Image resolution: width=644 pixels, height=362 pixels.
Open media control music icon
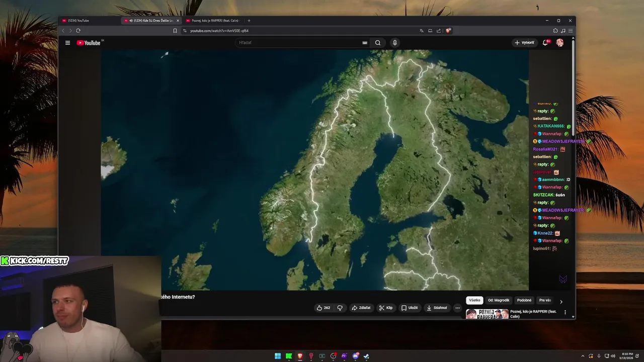(563, 31)
